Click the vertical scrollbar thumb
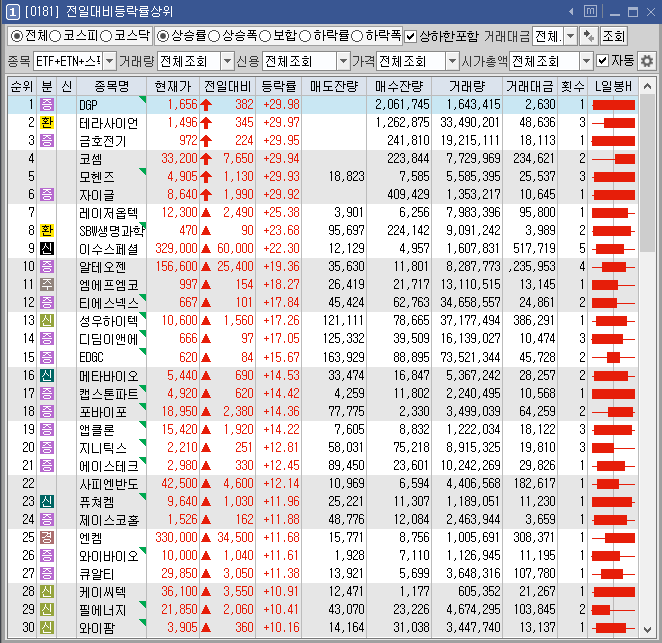 click(647, 174)
